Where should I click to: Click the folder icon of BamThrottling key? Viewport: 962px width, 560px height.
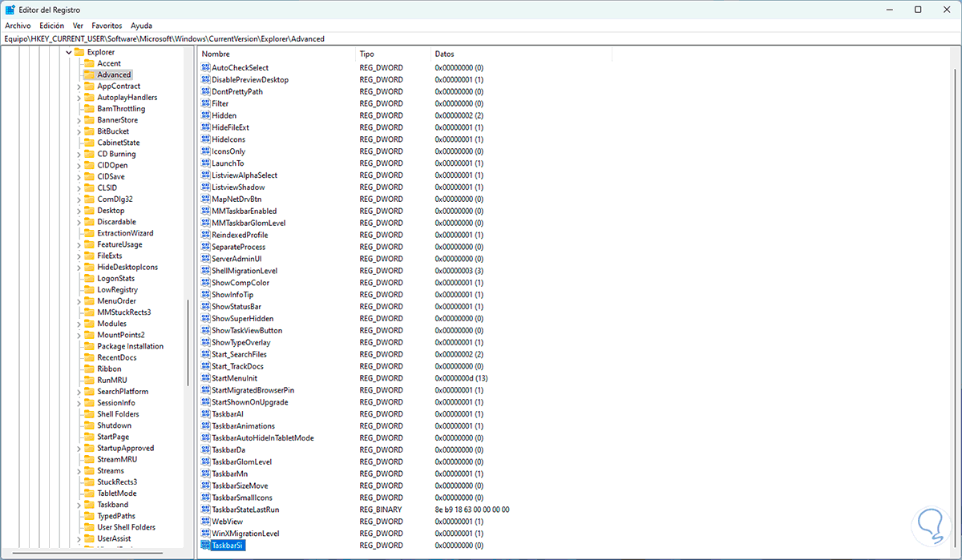pyautogui.click(x=89, y=109)
